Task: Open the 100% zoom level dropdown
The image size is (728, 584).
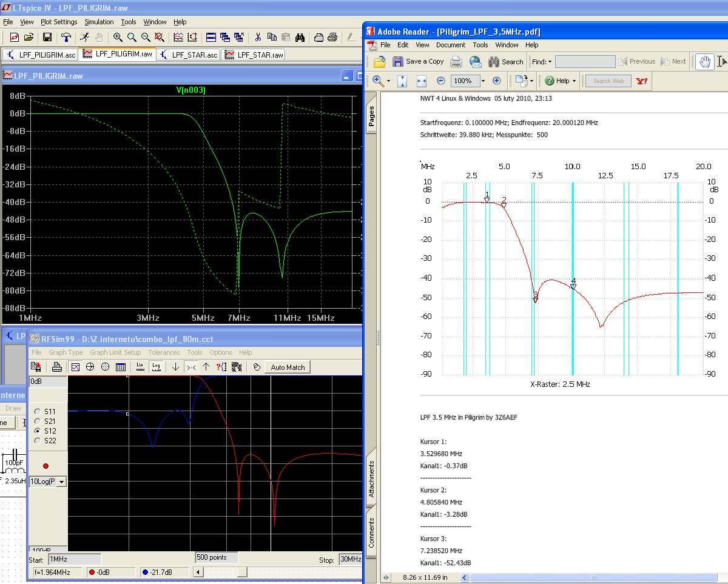Action: (x=483, y=81)
